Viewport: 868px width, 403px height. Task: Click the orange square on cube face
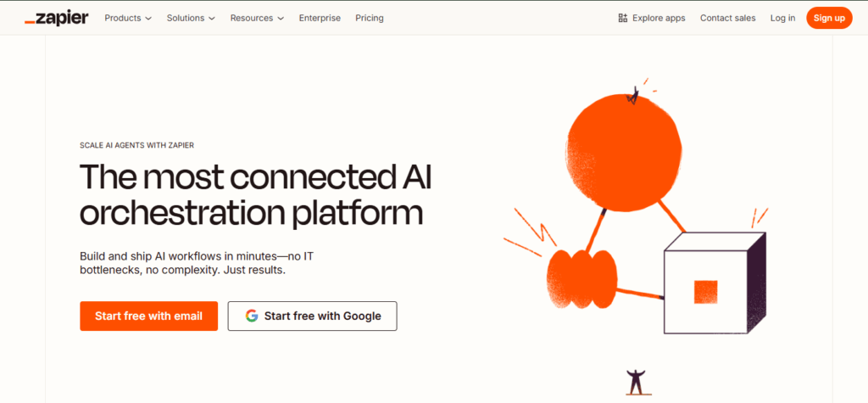click(x=705, y=291)
